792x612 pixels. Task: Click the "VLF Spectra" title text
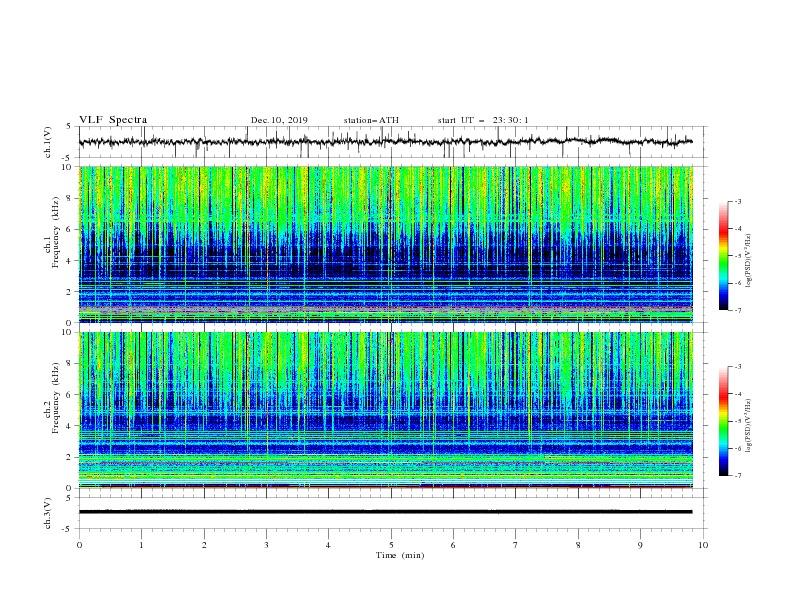click(113, 120)
